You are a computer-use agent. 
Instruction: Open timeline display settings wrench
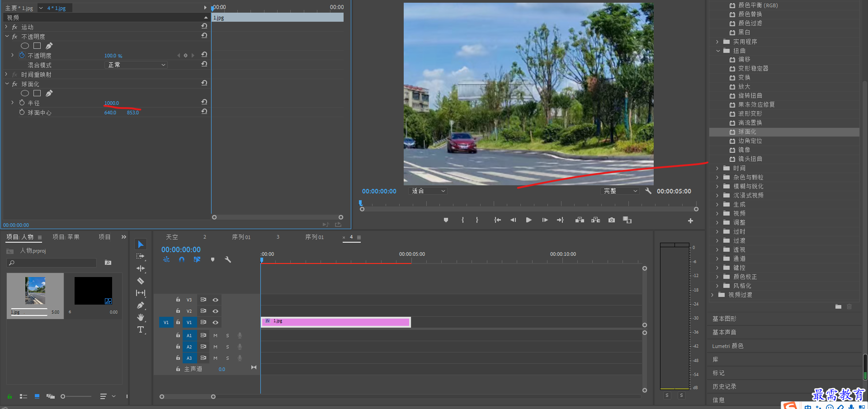228,259
